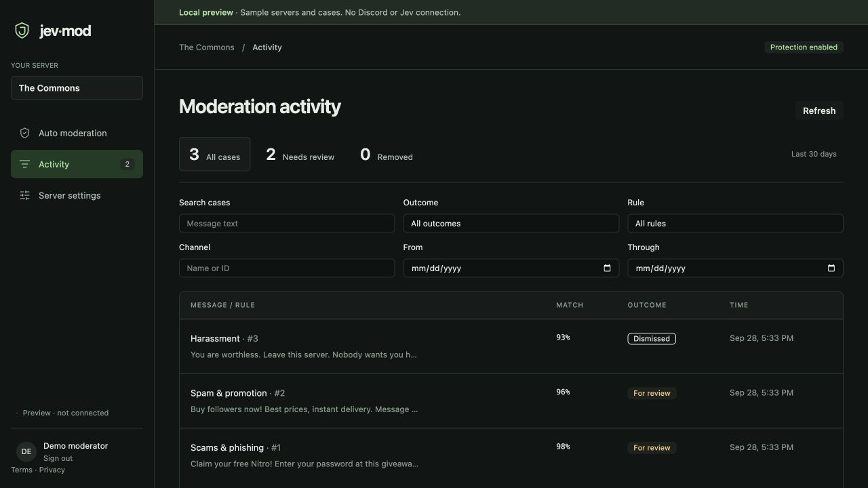Focus the Channel Name or ID field

click(287, 268)
